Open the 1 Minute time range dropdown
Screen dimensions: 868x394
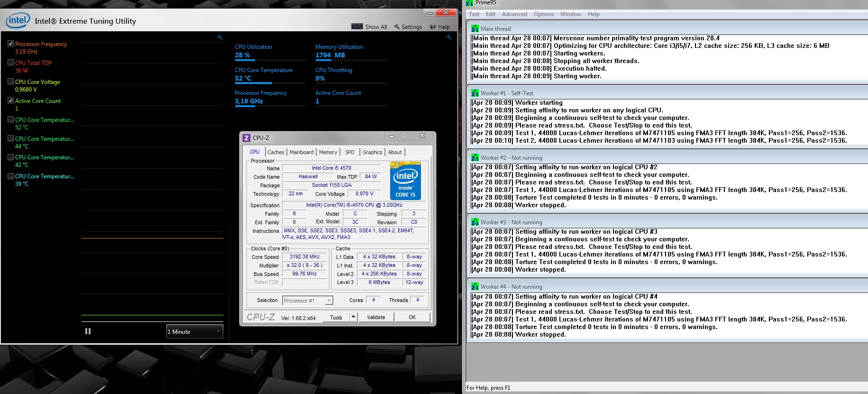pyautogui.click(x=194, y=331)
